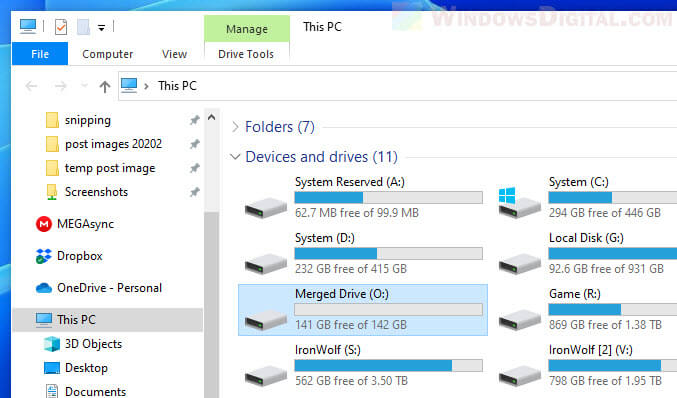Click the Properties checkmark quick access icon
This screenshot has width=677, height=398.
(61, 27)
